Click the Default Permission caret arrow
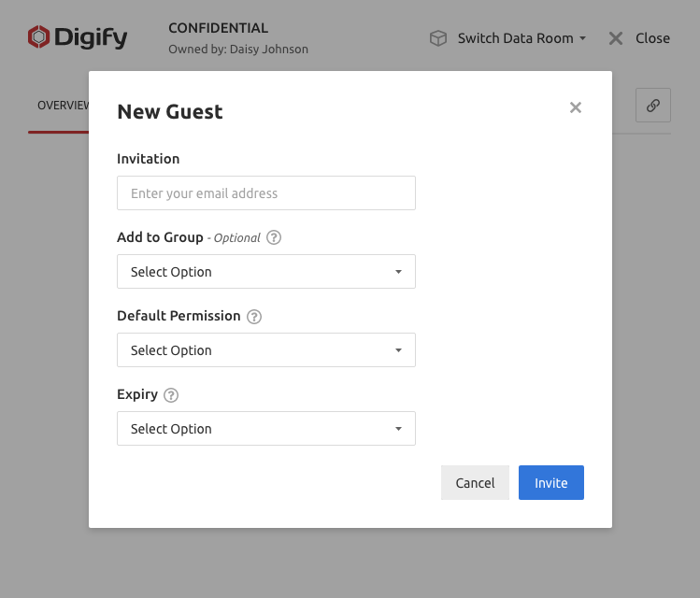This screenshot has height=598, width=700. tap(398, 350)
